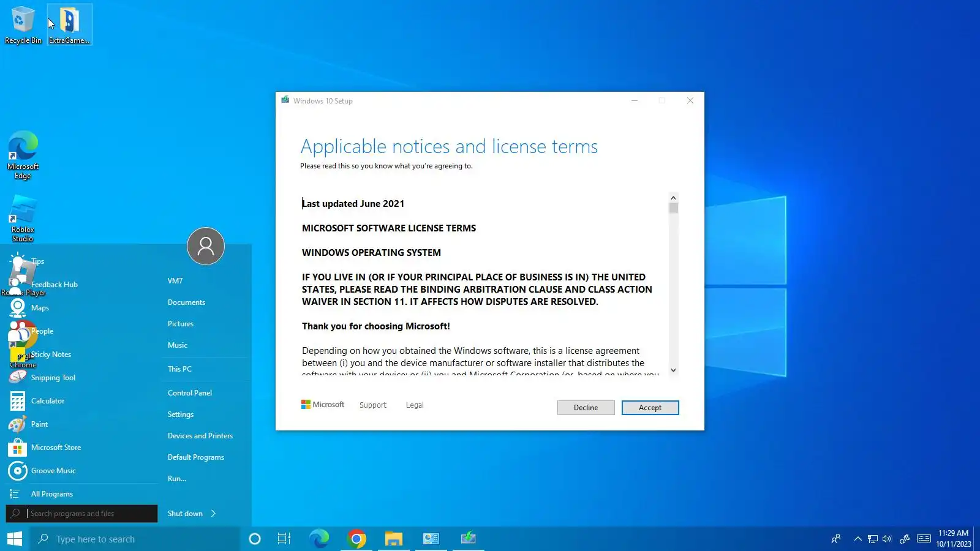Open This PC from the Start menu
The width and height of the screenshot is (980, 551).
[x=180, y=369]
